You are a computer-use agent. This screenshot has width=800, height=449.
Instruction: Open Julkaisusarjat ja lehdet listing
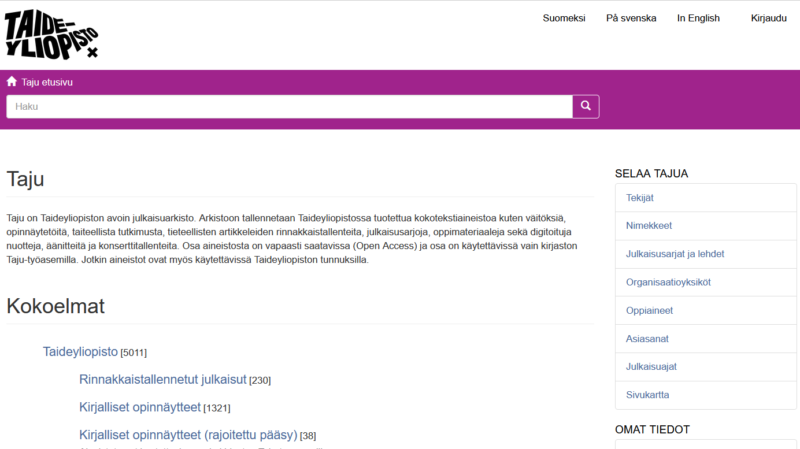(675, 254)
